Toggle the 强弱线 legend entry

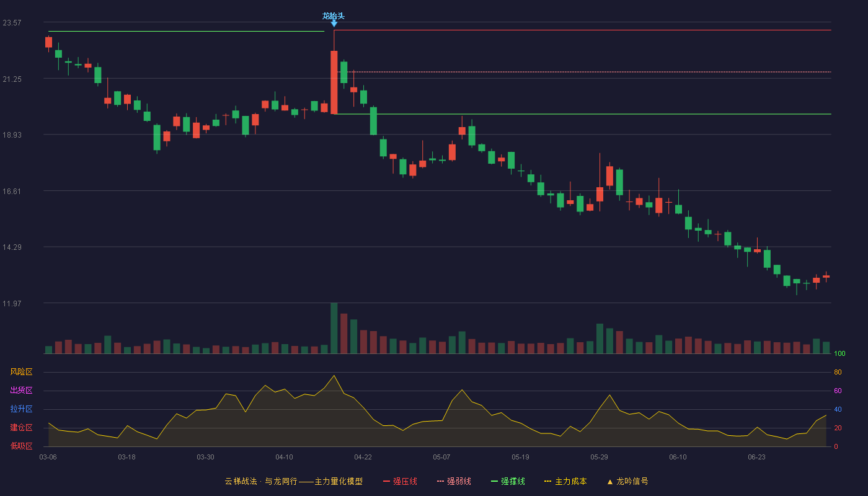pyautogui.click(x=454, y=481)
